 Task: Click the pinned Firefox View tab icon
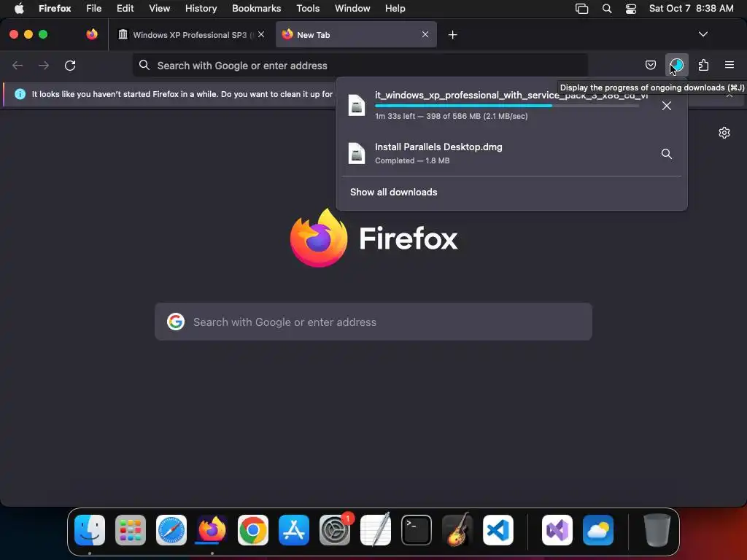tap(92, 34)
